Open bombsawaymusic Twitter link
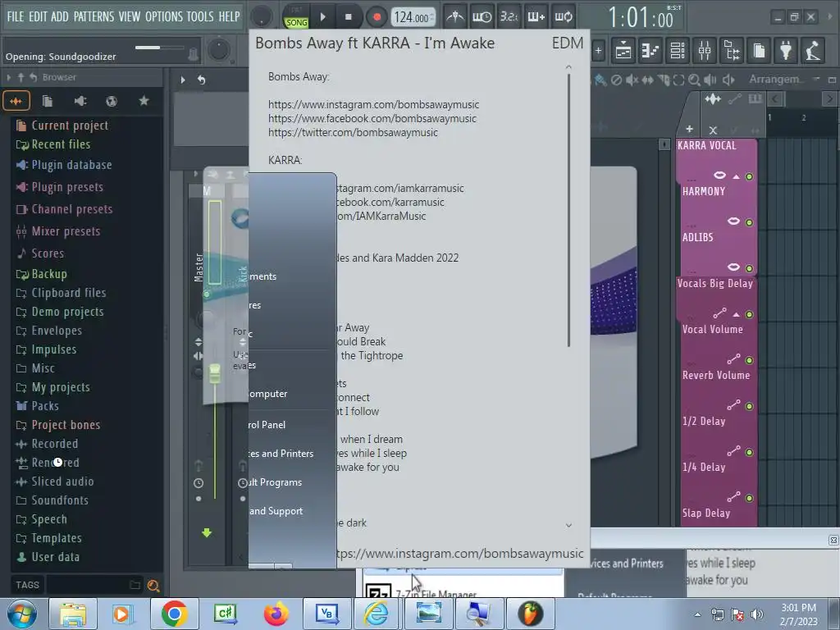The image size is (840, 630). click(x=353, y=132)
